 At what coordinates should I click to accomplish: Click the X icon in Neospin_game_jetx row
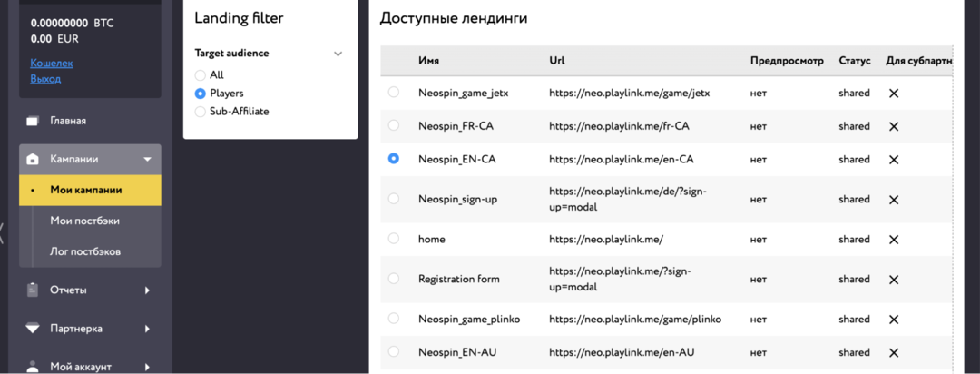coord(893,93)
